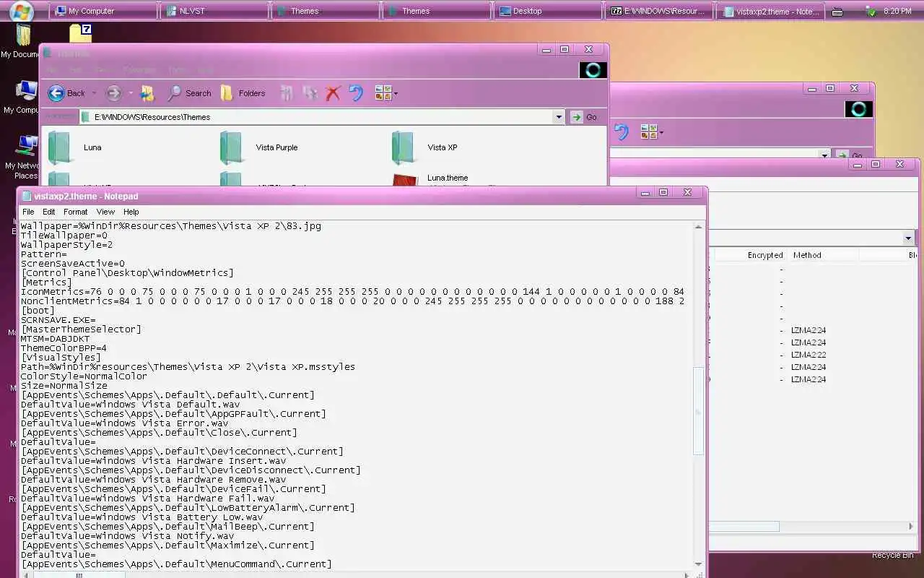The image size is (924, 578).
Task: Click Views icon in the rear explorer window
Action: 648,131
